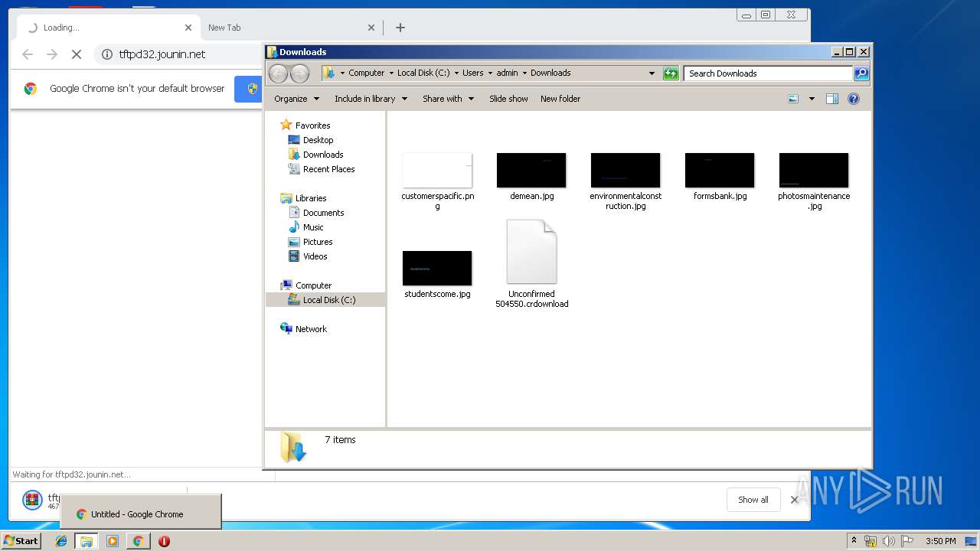Click site information icon in Chrome address bar

(107, 54)
